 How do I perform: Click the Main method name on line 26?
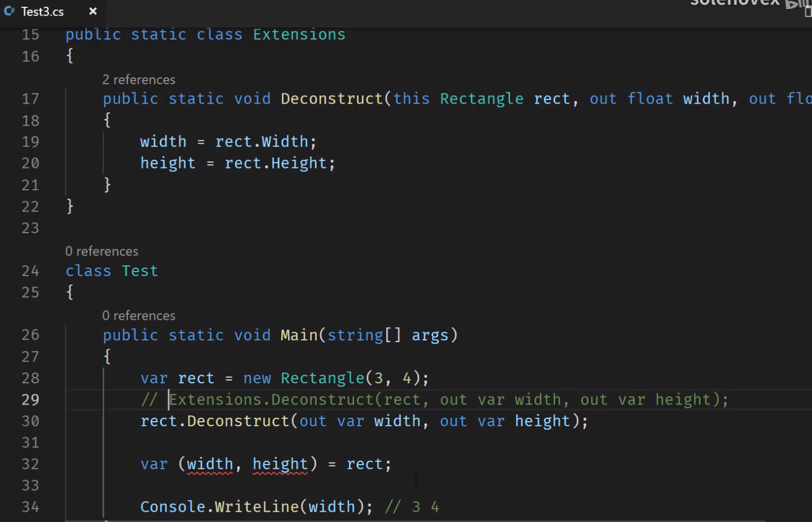pyautogui.click(x=299, y=335)
